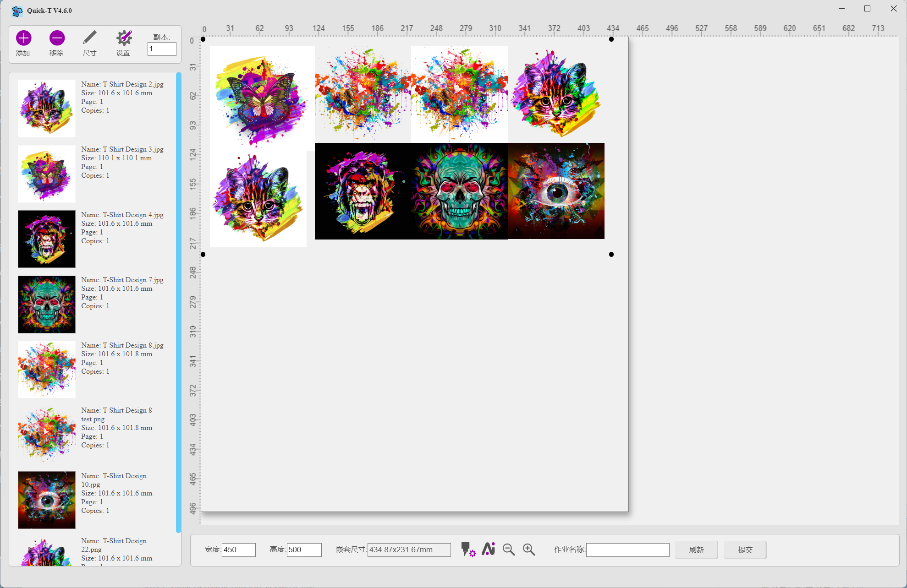The width and height of the screenshot is (907, 588).
Task: Click the purple Add (添加) icon
Action: pos(23,38)
